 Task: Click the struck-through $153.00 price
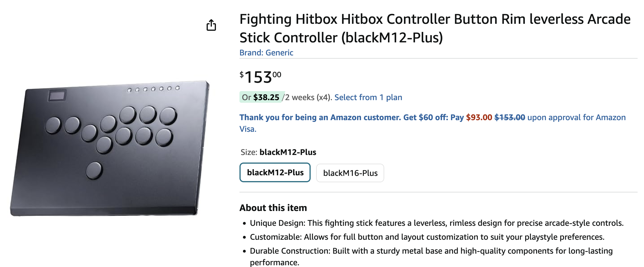pos(510,118)
